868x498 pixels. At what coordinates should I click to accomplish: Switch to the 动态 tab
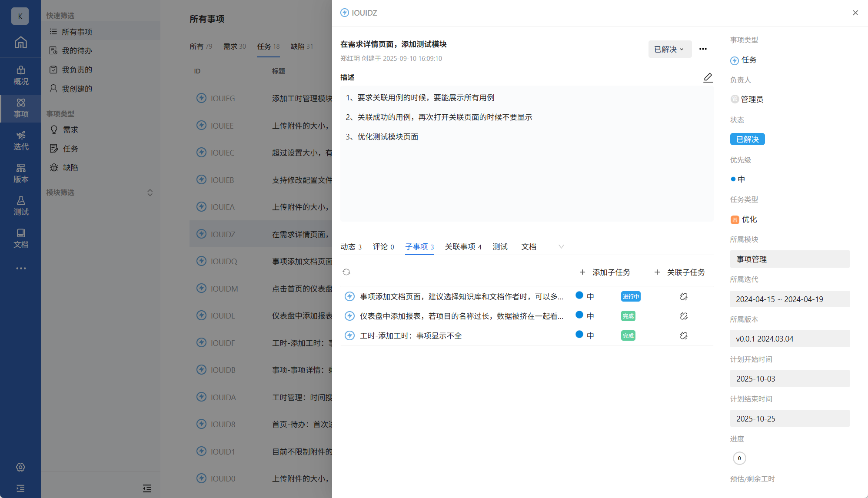351,246
